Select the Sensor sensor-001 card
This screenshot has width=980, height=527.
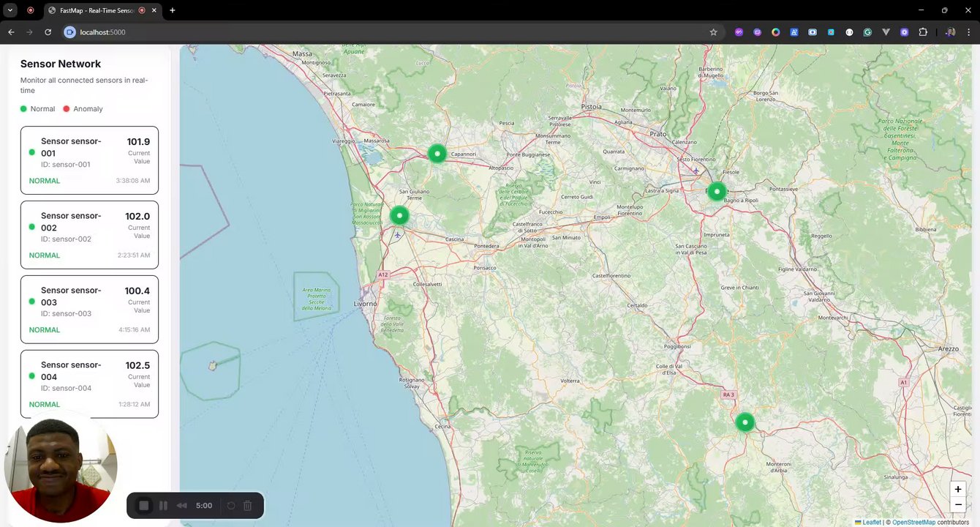coord(89,160)
